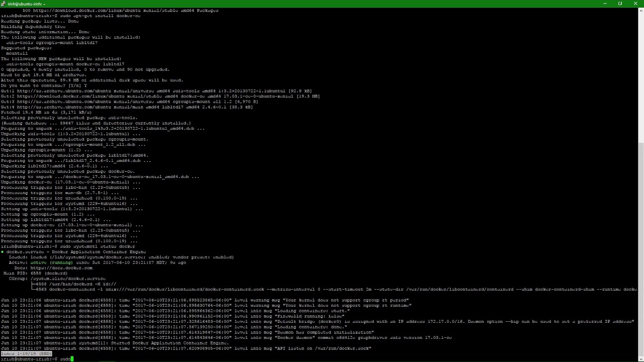Click the command 'sudo systemctl status docker'
644x362 pixels.
98,246
